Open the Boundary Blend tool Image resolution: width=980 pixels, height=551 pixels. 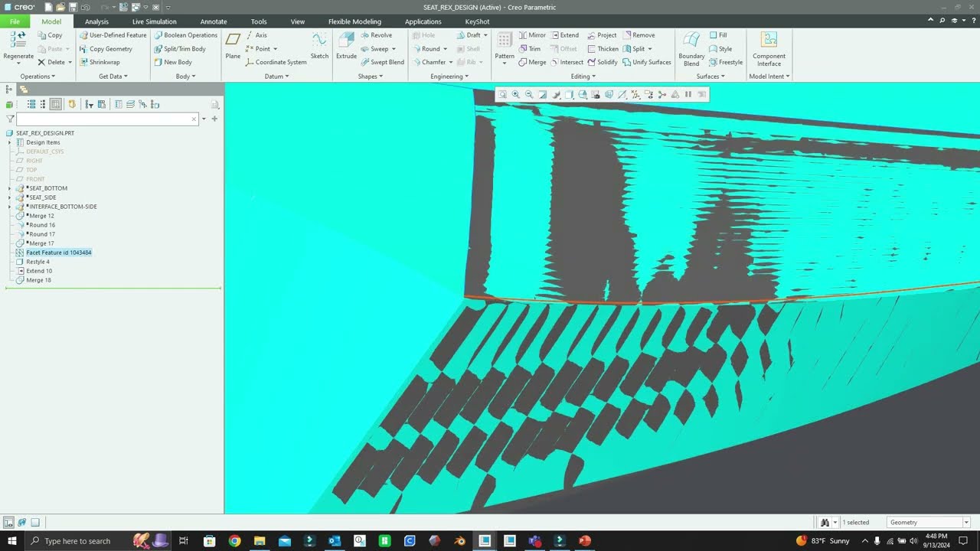click(691, 49)
